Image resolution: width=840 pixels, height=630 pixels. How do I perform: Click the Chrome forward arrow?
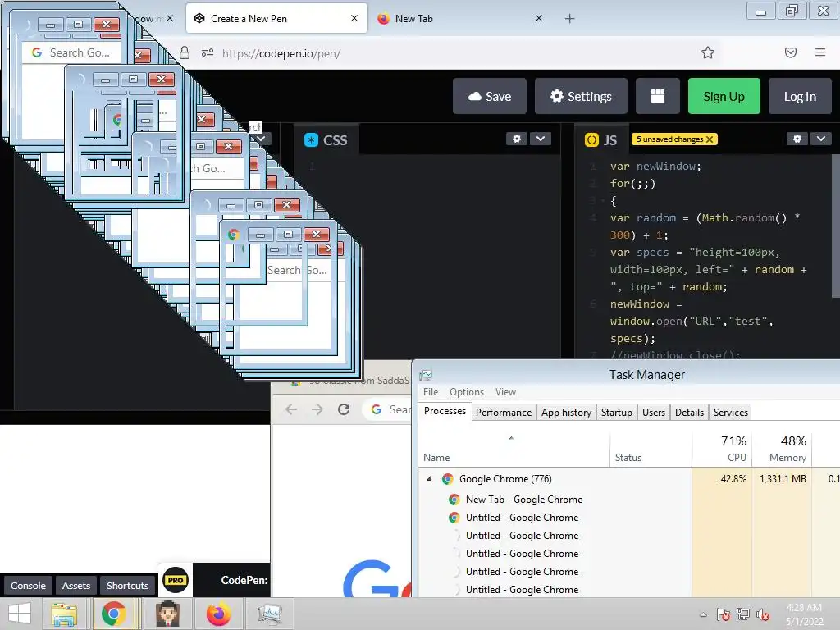(x=317, y=410)
